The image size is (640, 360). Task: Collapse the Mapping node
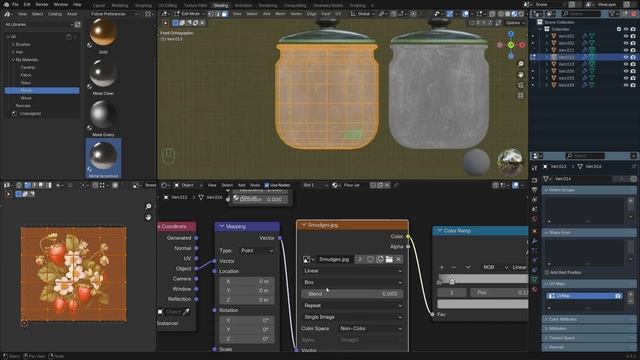(x=222, y=226)
